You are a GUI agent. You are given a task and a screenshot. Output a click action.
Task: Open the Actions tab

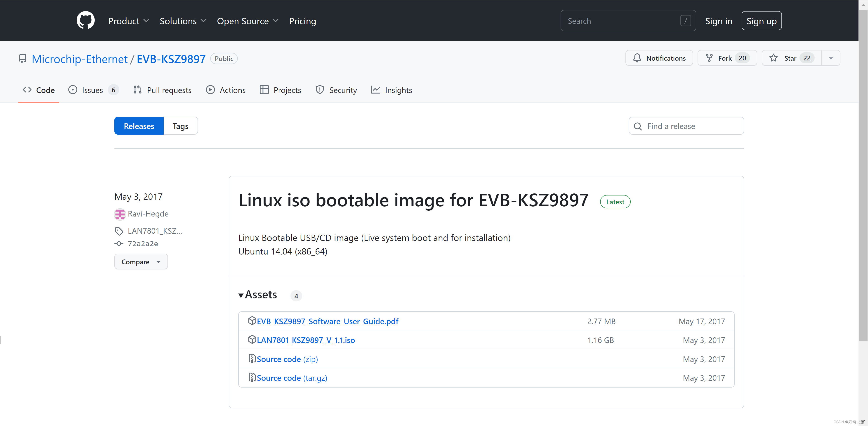click(226, 90)
